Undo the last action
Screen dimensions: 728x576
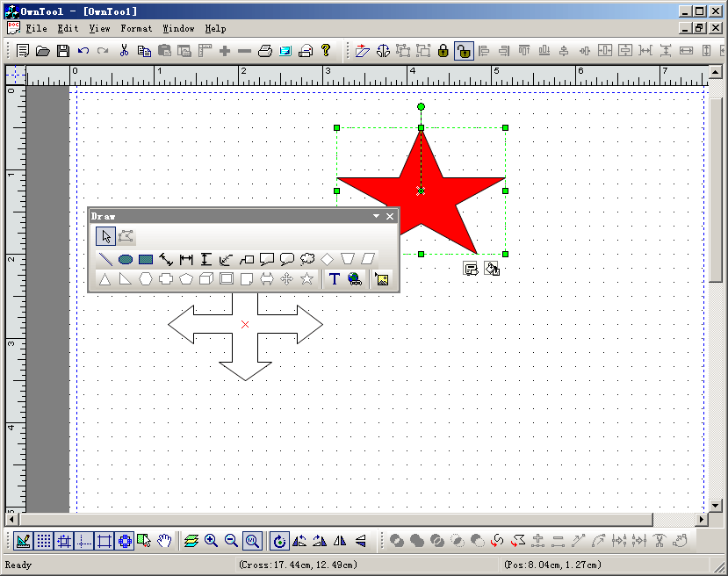pyautogui.click(x=83, y=50)
